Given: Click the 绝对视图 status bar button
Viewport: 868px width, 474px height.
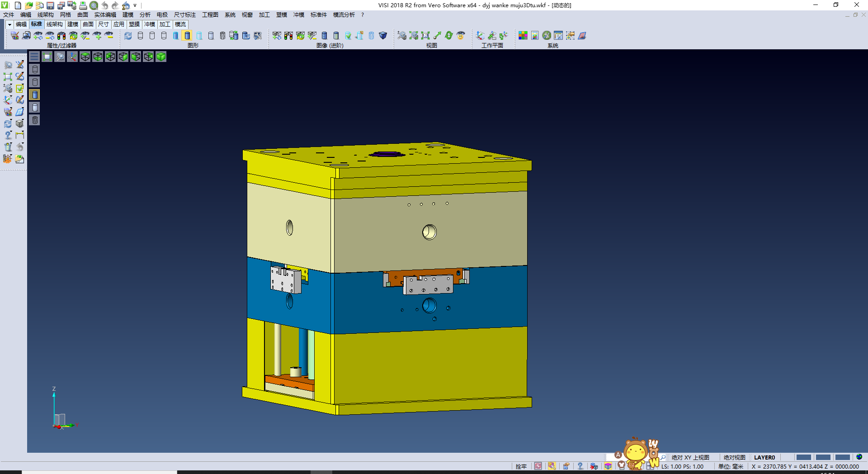Looking at the screenshot, I should pyautogui.click(x=734, y=457).
